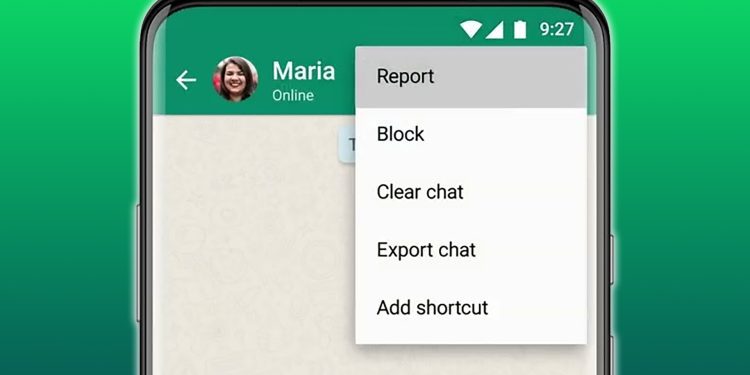Tap the Online status text
The height and width of the screenshot is (375, 750).
[x=293, y=95]
